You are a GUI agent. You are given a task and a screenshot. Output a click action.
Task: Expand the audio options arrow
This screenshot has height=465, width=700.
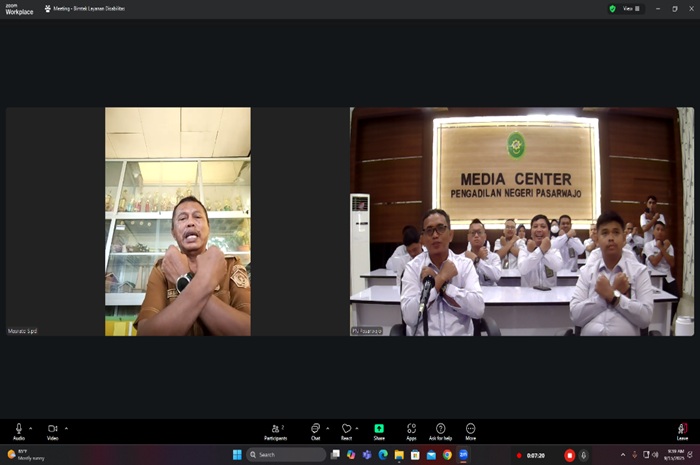click(30, 428)
